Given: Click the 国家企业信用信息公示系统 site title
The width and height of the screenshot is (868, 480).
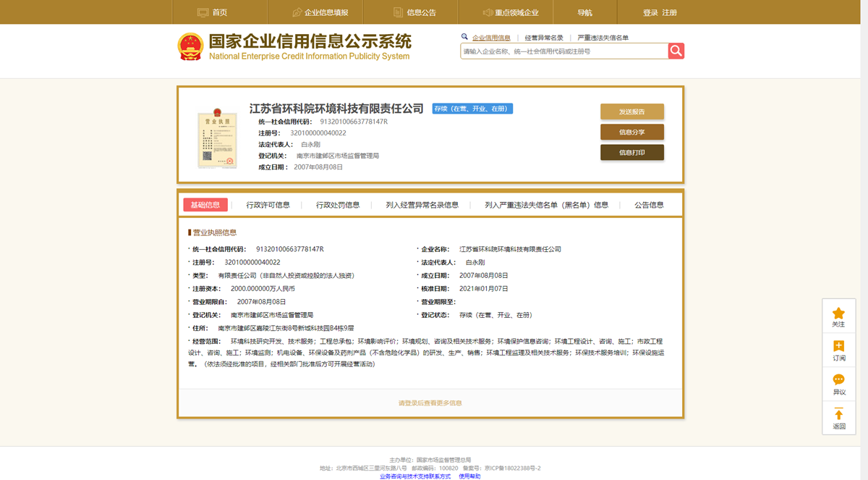Looking at the screenshot, I should tap(310, 41).
